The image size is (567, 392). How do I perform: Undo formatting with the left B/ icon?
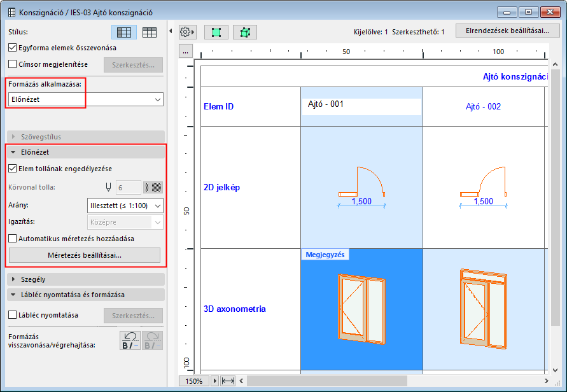coord(130,340)
